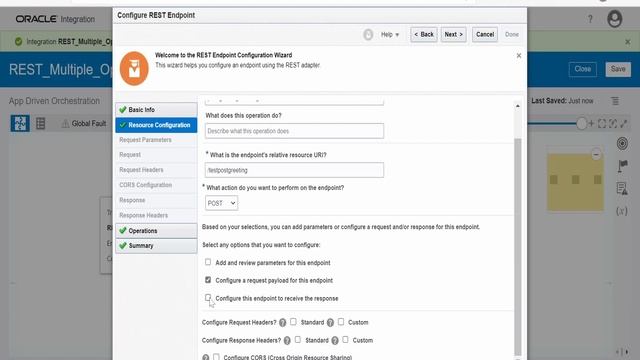The image size is (640, 360).
Task: Select CORS Configuration wizard step
Action: tap(145, 185)
